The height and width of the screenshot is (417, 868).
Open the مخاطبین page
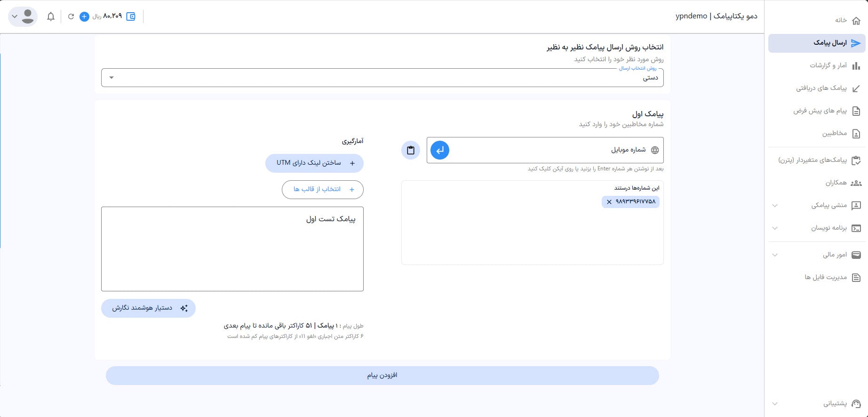[835, 133]
